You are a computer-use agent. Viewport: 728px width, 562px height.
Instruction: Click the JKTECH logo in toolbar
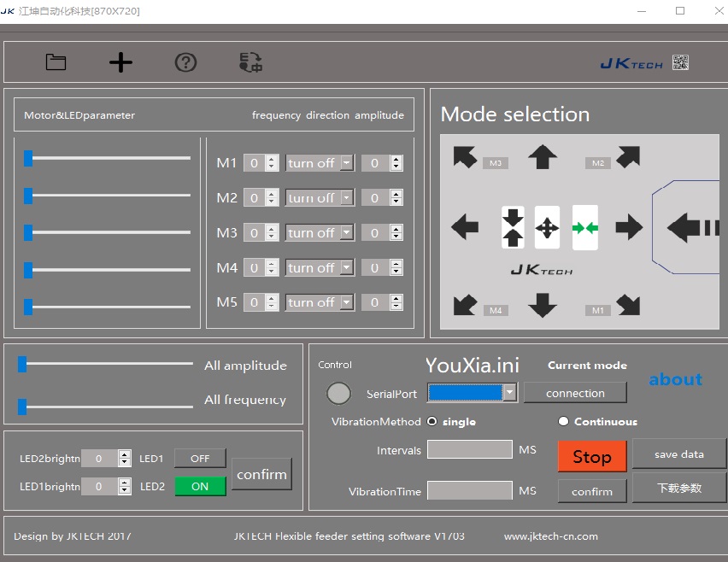(631, 63)
